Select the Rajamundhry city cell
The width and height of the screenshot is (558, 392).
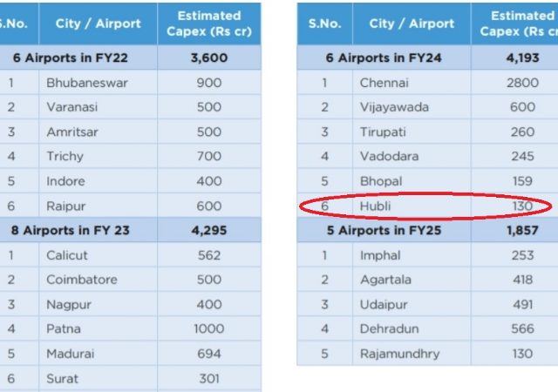pos(412,354)
